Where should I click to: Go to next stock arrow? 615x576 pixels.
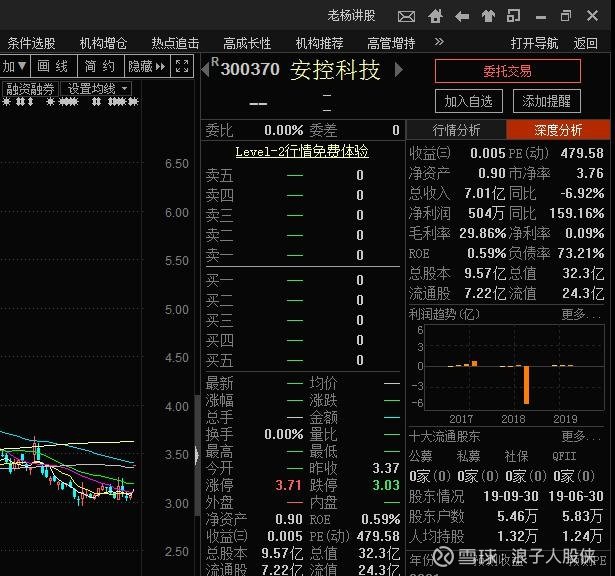[398, 70]
